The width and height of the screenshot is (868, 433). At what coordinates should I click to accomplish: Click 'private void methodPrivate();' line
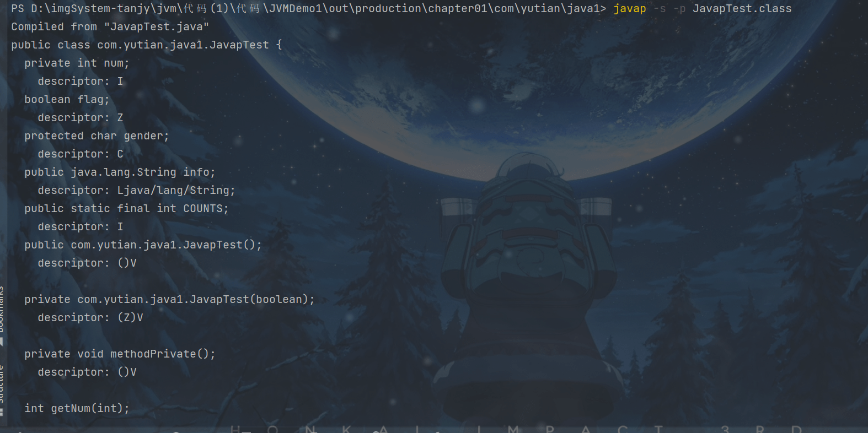pos(120,354)
